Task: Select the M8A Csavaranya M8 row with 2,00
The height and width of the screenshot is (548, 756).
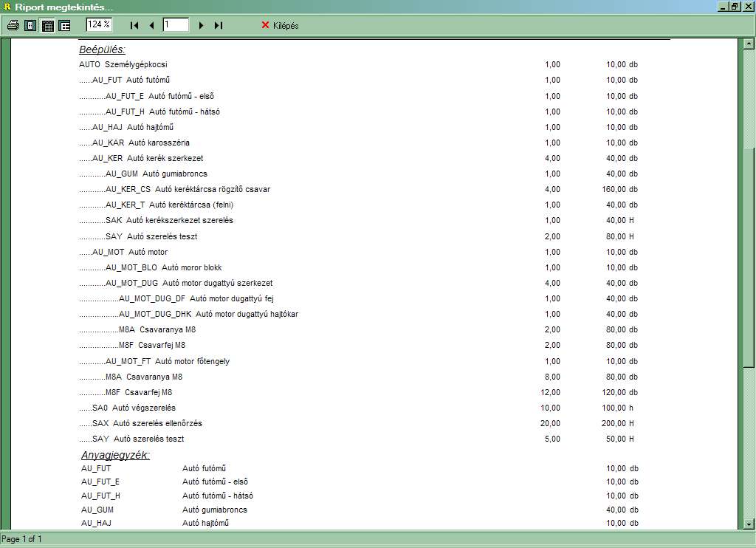Action: [x=359, y=329]
